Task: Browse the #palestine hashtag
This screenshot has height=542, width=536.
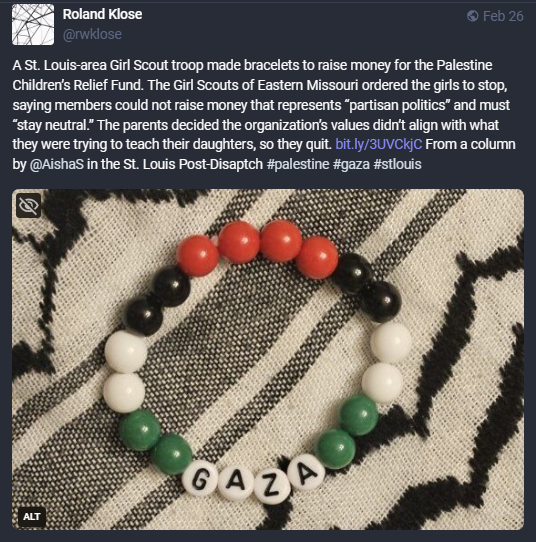Action: click(x=298, y=164)
